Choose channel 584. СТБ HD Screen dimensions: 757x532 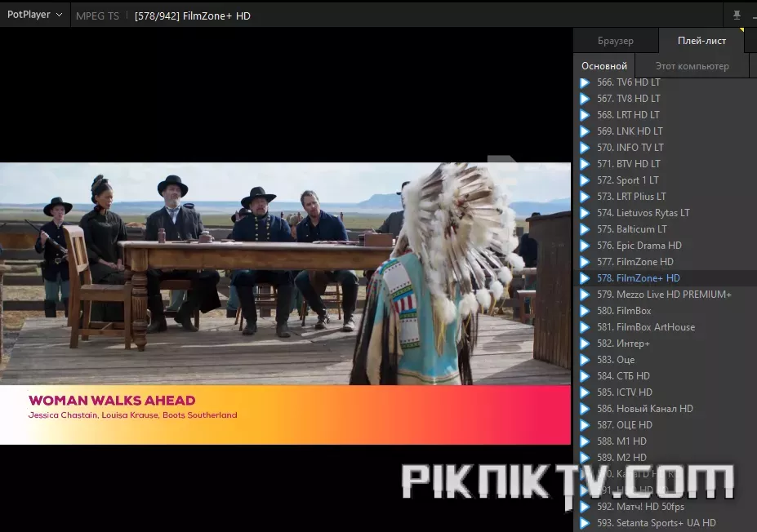click(623, 376)
